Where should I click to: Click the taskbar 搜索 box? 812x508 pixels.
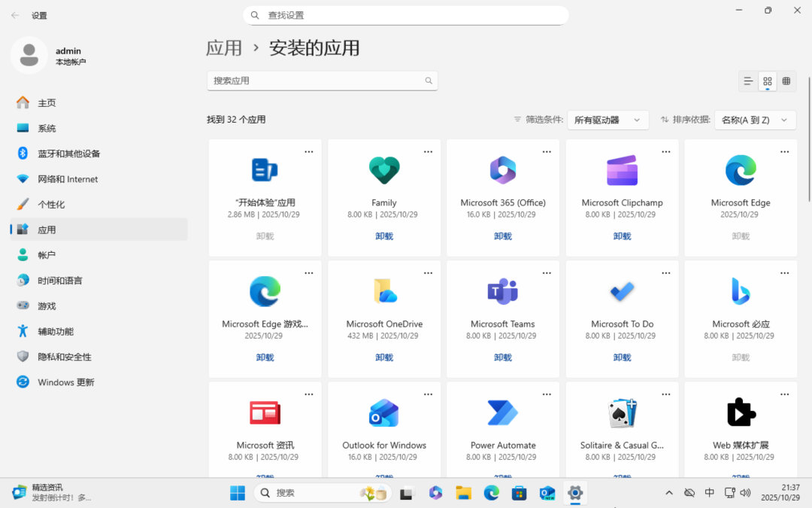coord(323,493)
